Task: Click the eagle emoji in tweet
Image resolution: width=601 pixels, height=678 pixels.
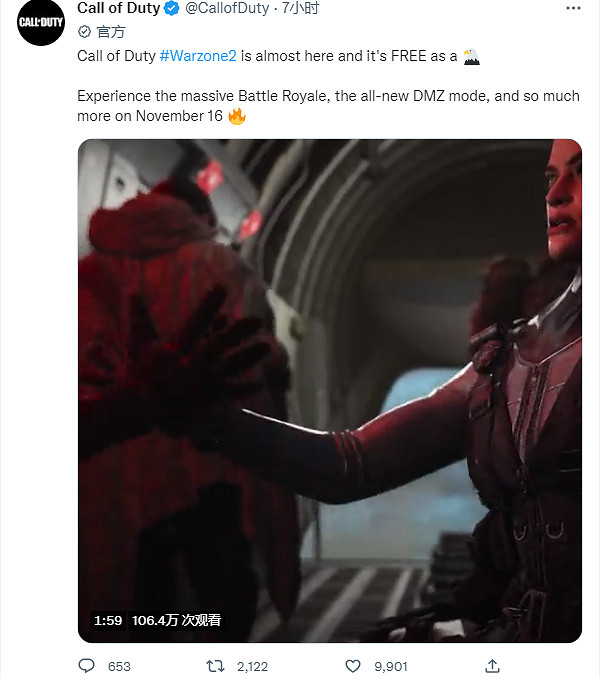Action: [x=471, y=56]
